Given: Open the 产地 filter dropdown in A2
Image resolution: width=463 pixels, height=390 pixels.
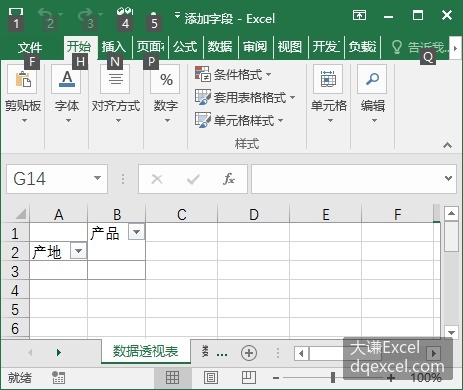Looking at the screenshot, I should click(79, 251).
